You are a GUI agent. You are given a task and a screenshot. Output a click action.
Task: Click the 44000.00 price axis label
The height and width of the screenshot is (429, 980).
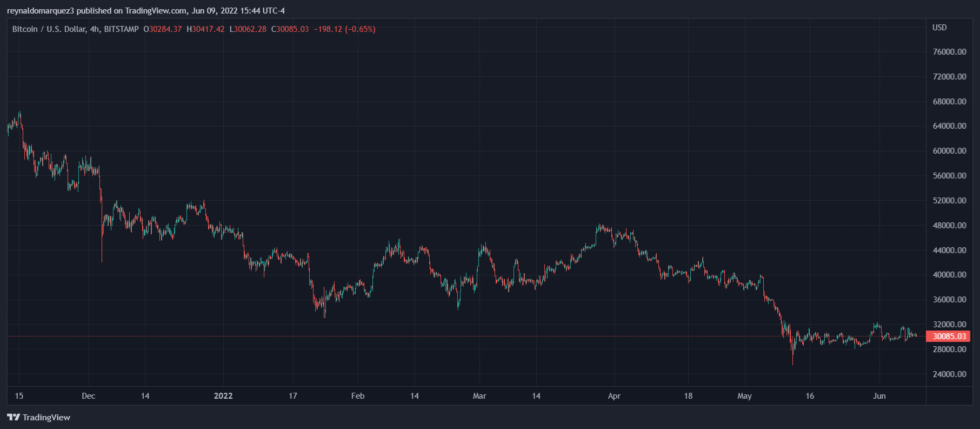tap(948, 250)
